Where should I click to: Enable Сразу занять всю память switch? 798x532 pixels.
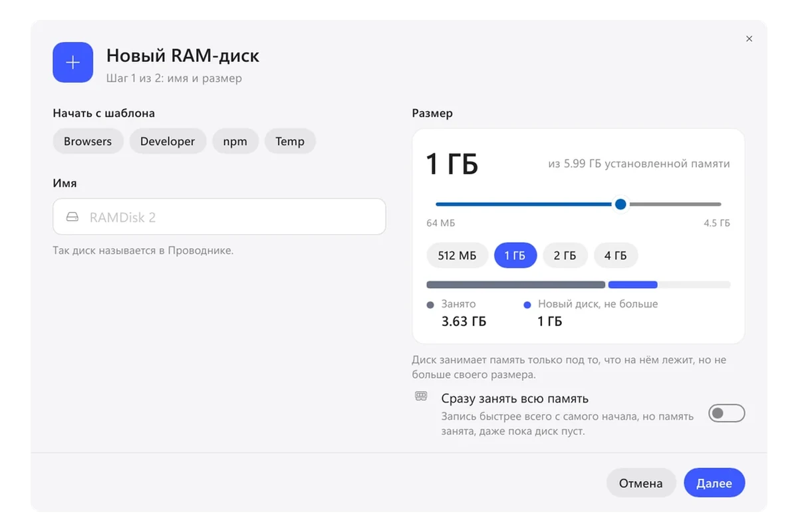point(726,414)
